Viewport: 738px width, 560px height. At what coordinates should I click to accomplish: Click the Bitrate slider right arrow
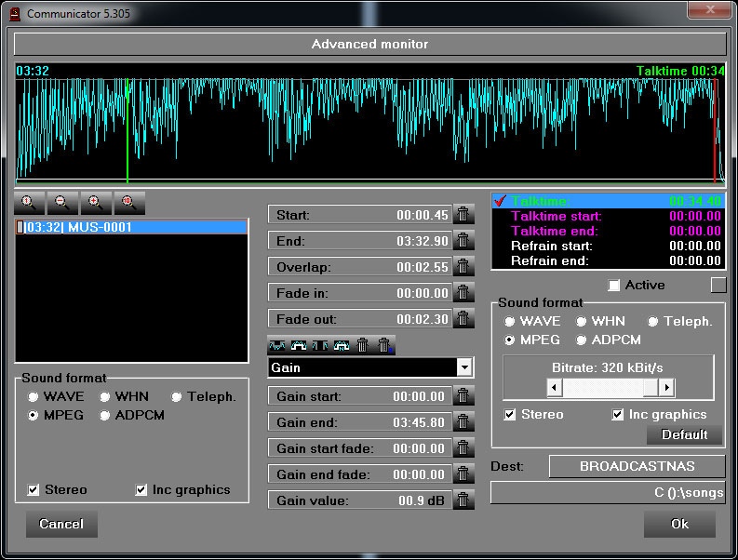click(x=666, y=388)
